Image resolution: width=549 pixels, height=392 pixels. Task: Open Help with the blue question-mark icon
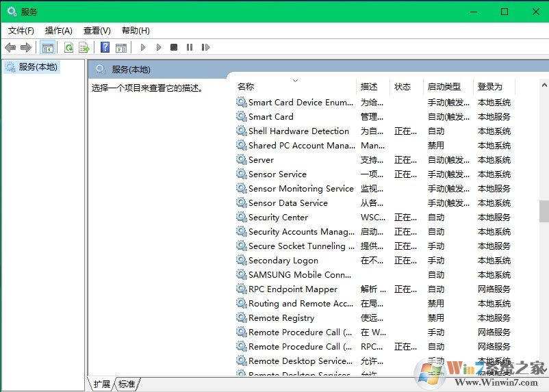105,47
